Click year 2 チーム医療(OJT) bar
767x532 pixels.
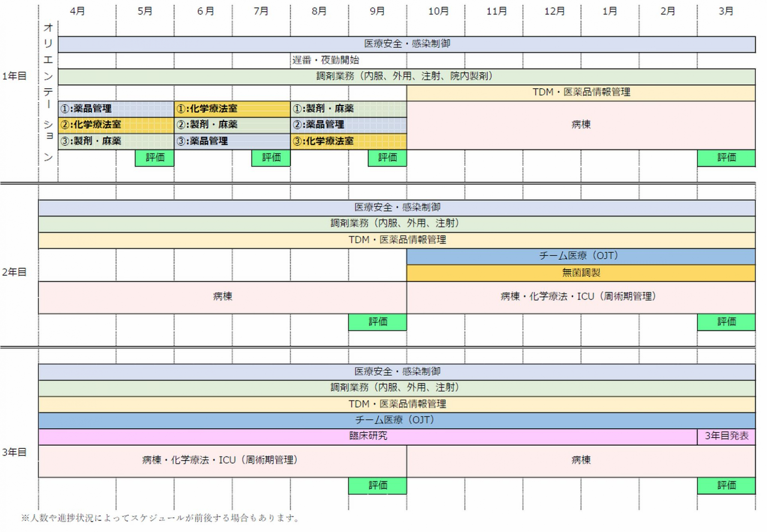coord(580,256)
